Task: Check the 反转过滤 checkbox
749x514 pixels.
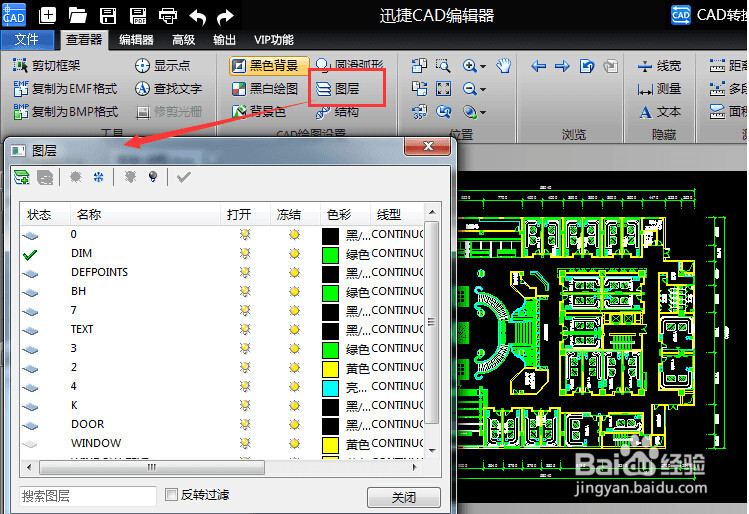Action: click(x=171, y=494)
